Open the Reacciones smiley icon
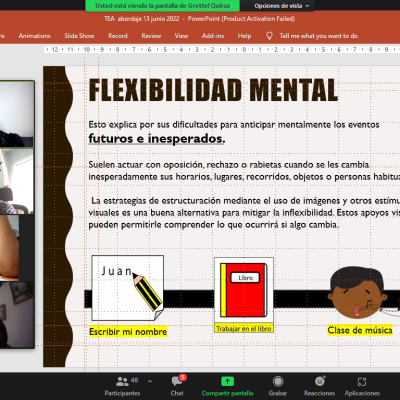Image resolution: width=400 pixels, height=400 pixels. (320, 381)
